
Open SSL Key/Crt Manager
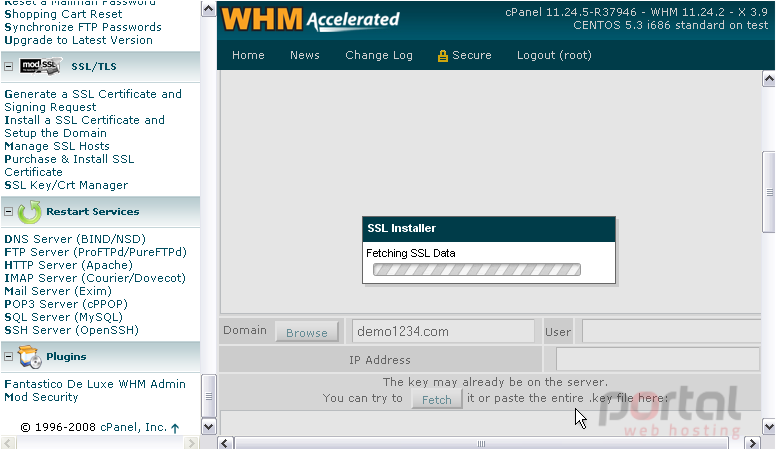coord(66,185)
